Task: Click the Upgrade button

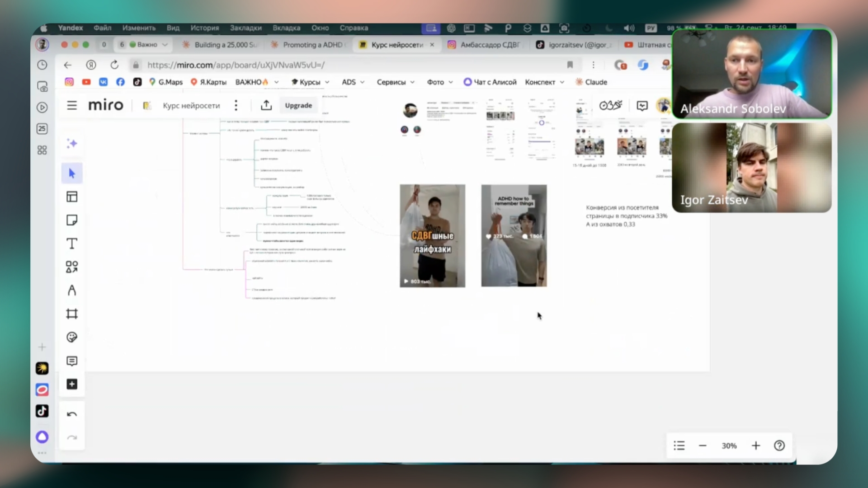Action: pyautogui.click(x=298, y=105)
